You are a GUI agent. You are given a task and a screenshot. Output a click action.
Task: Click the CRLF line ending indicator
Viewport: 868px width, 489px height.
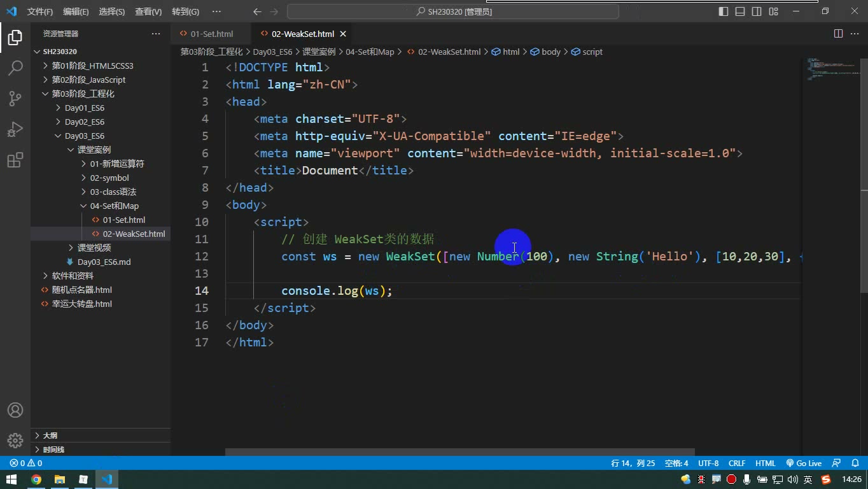pyautogui.click(x=737, y=464)
